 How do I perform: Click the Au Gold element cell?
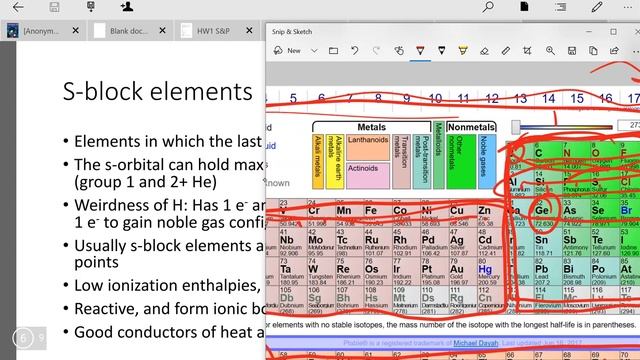point(462,271)
